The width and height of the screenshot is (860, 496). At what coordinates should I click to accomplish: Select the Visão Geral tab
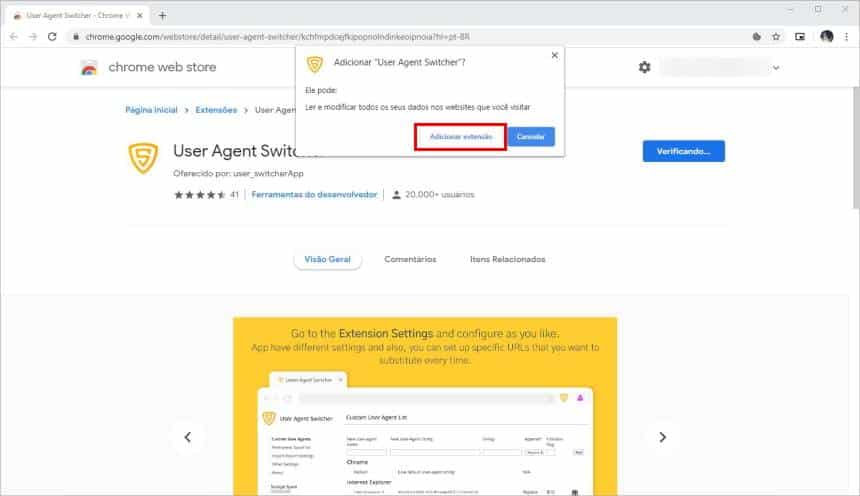pos(327,259)
